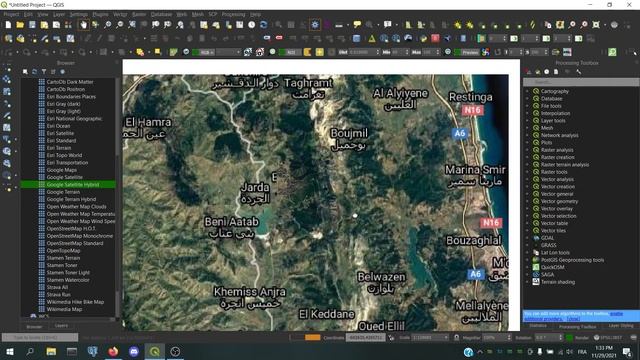640x360 pixels.
Task: Expand the QuickOSM provider group
Action: 527,267
